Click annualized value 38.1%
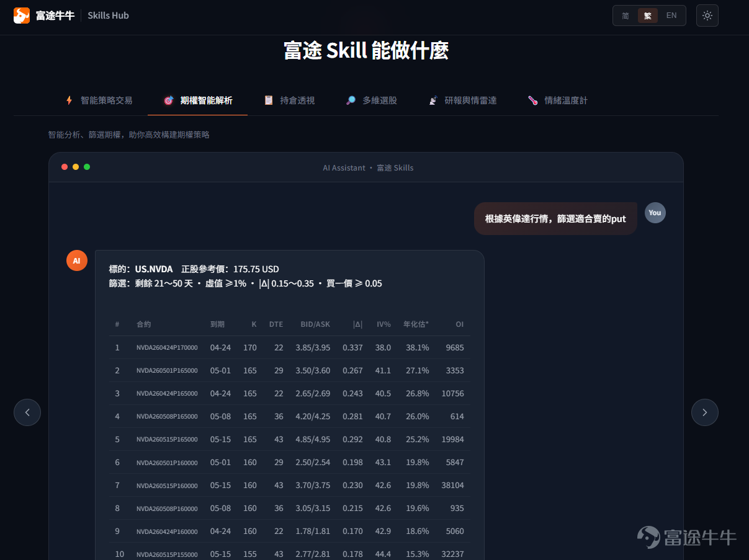749x560 pixels. (418, 348)
